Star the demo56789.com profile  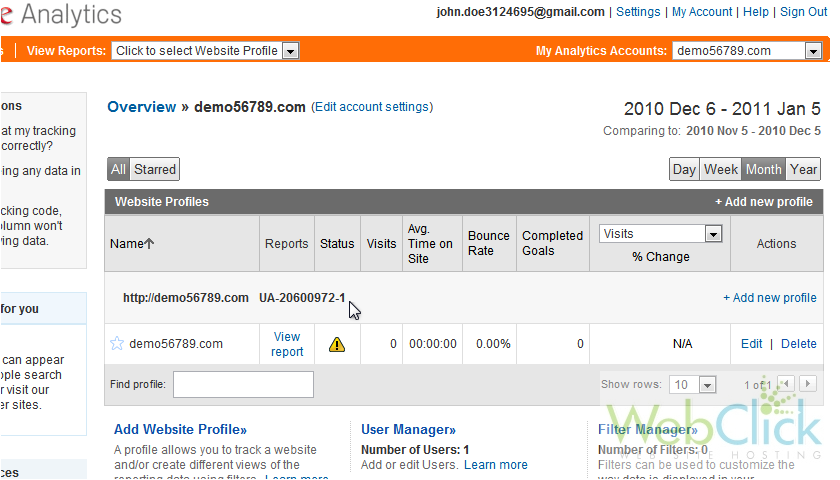point(117,343)
